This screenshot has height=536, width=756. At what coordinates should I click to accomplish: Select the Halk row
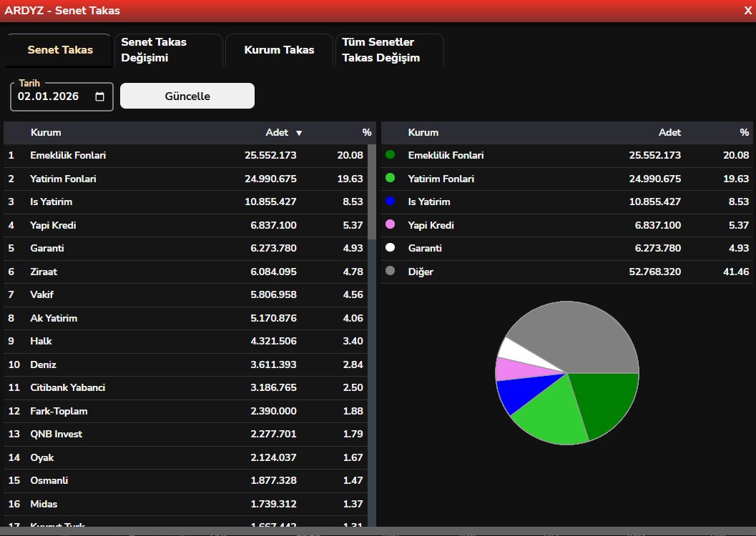click(x=186, y=342)
